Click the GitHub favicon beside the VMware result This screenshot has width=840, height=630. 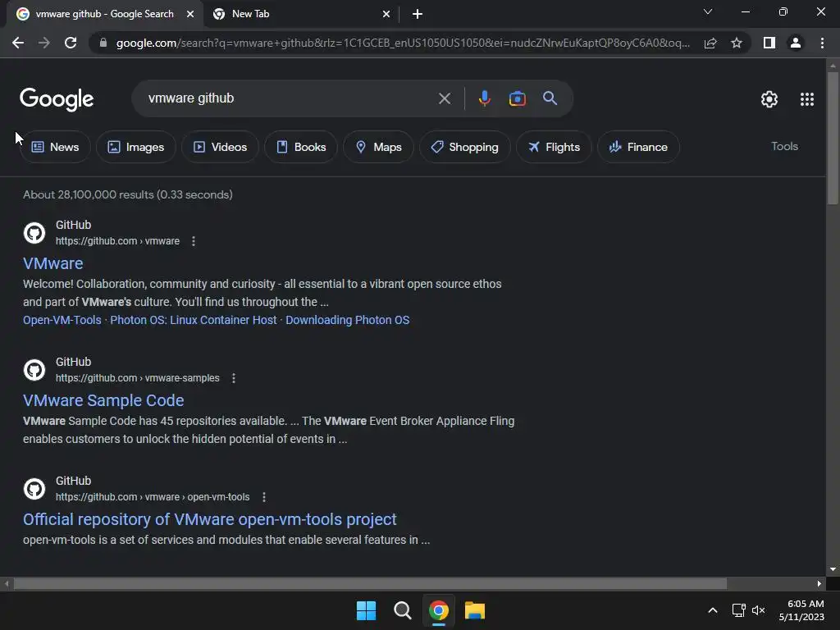[34, 233]
